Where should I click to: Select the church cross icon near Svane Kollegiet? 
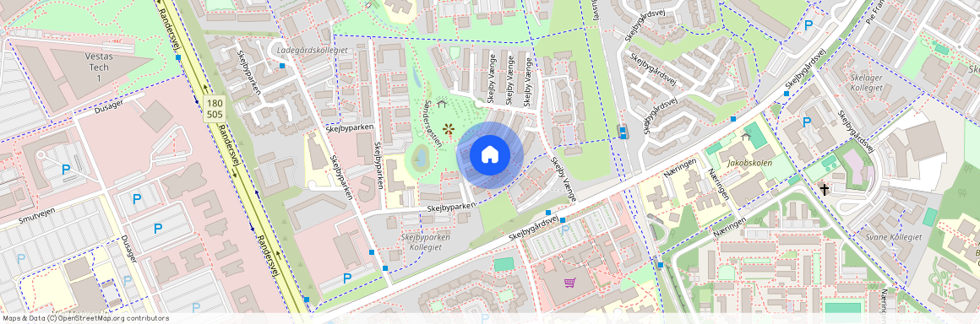(825, 189)
